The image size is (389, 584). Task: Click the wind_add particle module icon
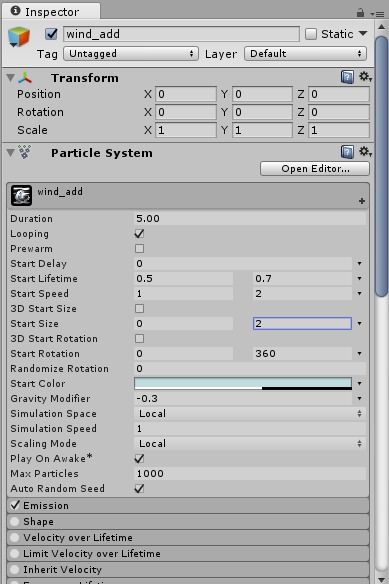[21, 196]
